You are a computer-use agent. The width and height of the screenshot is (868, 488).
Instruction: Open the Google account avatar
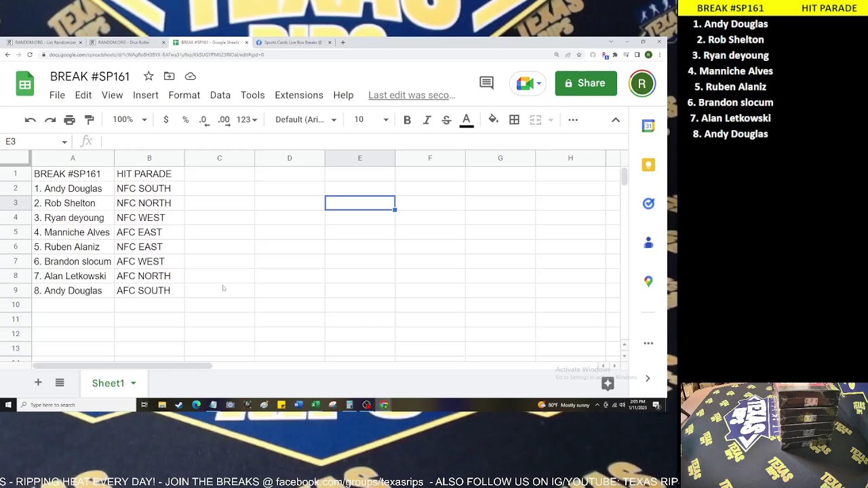[642, 83]
